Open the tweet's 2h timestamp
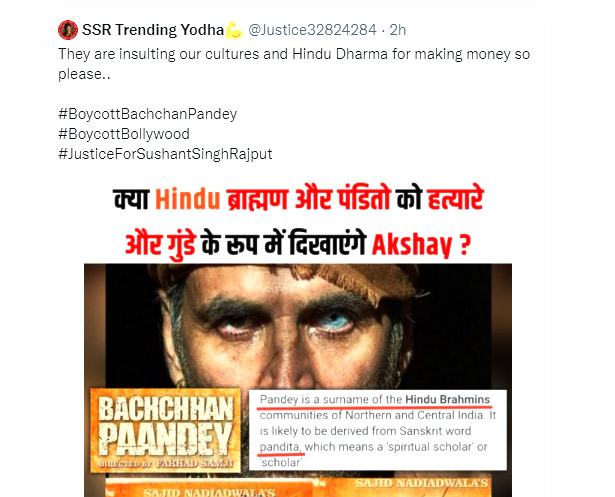 398,30
